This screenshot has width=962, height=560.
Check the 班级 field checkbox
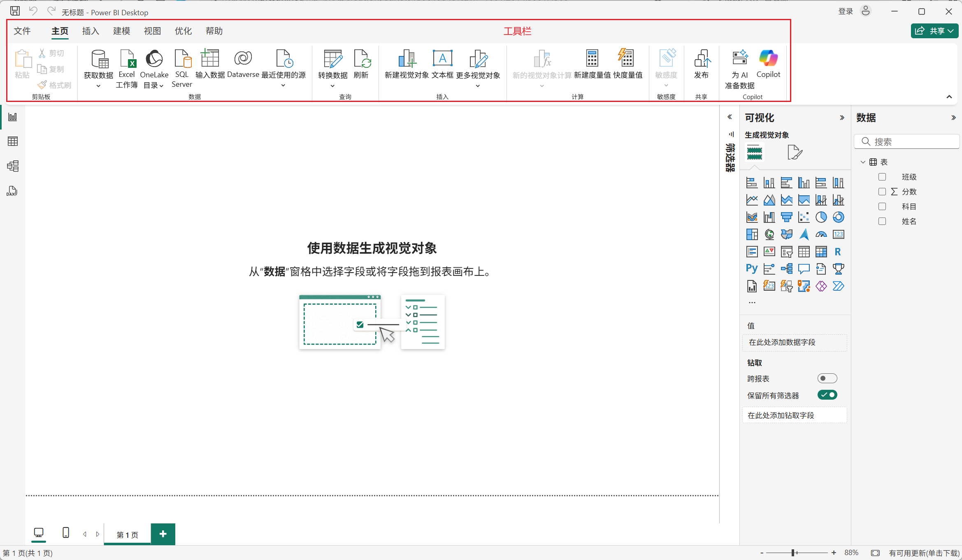click(x=882, y=177)
